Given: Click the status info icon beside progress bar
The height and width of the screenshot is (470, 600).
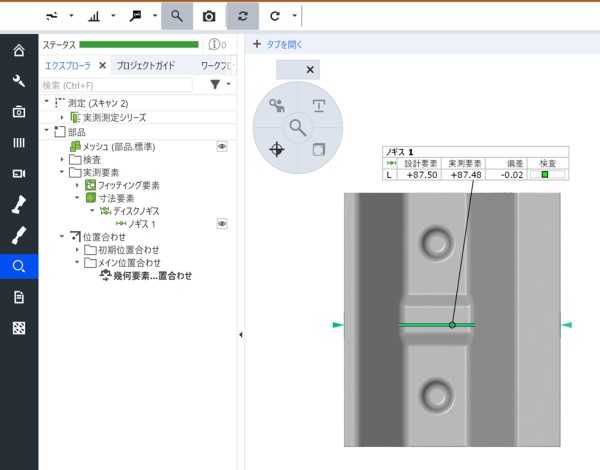Looking at the screenshot, I should pyautogui.click(x=214, y=44).
